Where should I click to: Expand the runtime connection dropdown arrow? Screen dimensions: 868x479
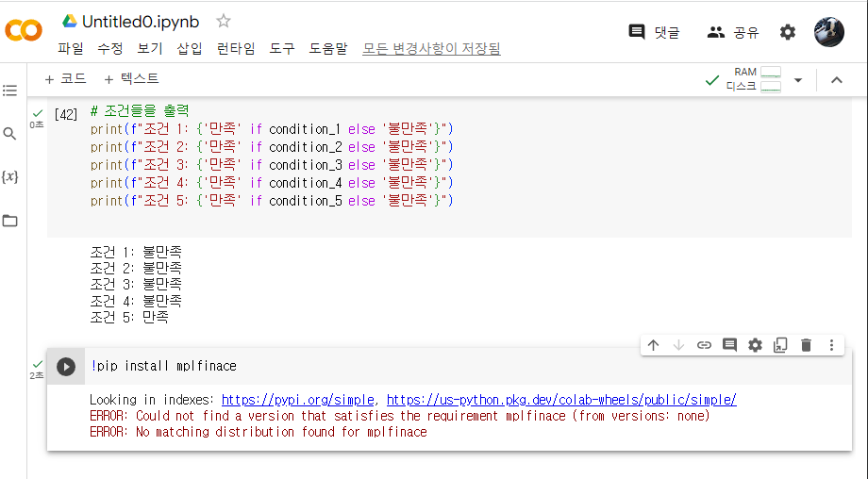[x=797, y=80]
